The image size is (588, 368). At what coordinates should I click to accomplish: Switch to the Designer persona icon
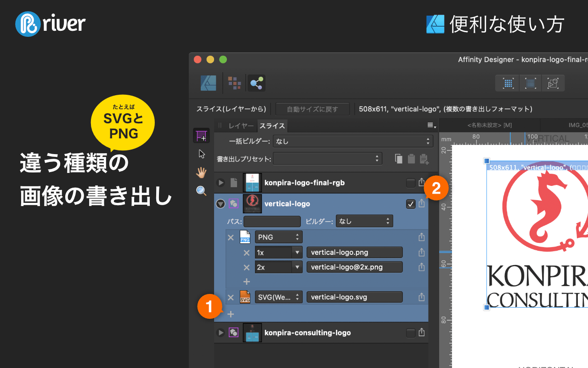click(209, 83)
